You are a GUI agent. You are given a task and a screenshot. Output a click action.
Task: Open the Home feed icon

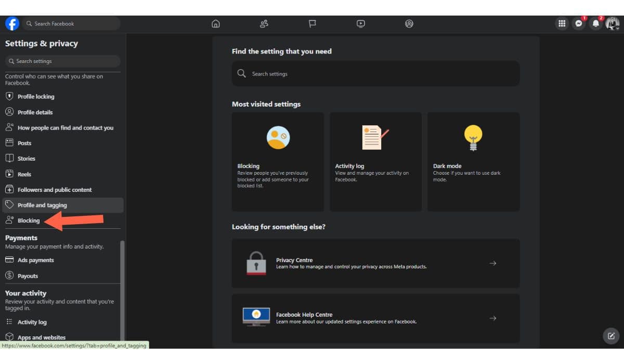(216, 23)
